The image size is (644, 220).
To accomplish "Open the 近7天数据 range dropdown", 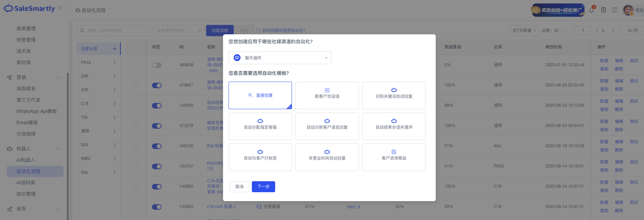I will point(525,31).
